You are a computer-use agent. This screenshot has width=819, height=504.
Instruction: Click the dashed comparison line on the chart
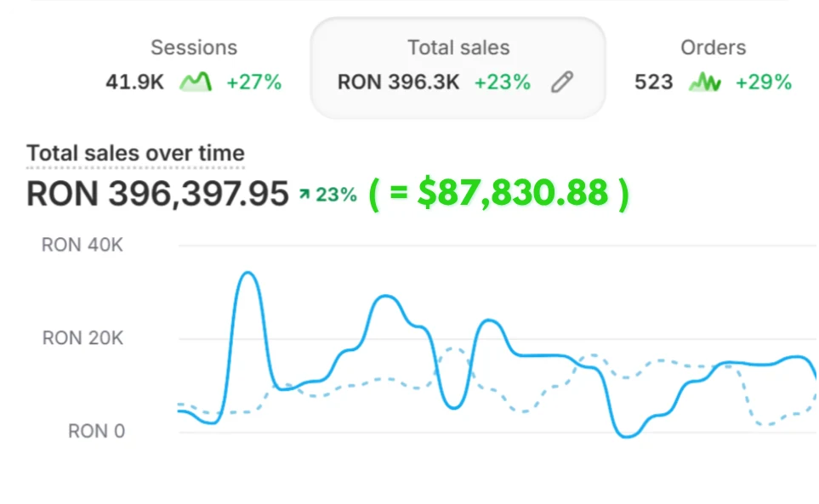click(x=384, y=379)
